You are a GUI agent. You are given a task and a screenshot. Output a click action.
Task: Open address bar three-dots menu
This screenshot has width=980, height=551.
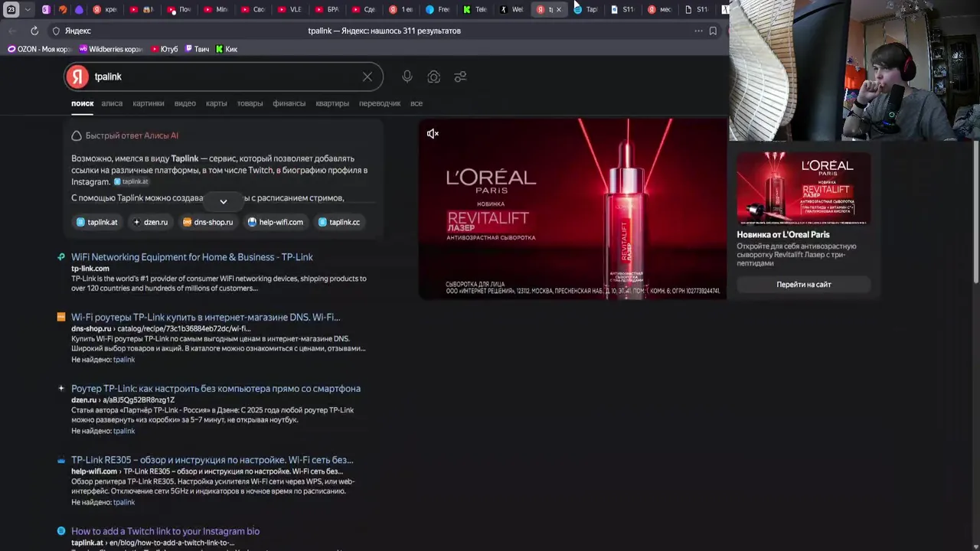click(698, 31)
